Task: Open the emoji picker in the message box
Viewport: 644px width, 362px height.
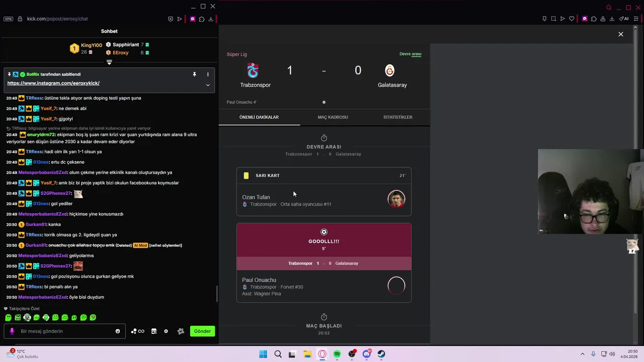Action: click(118, 331)
